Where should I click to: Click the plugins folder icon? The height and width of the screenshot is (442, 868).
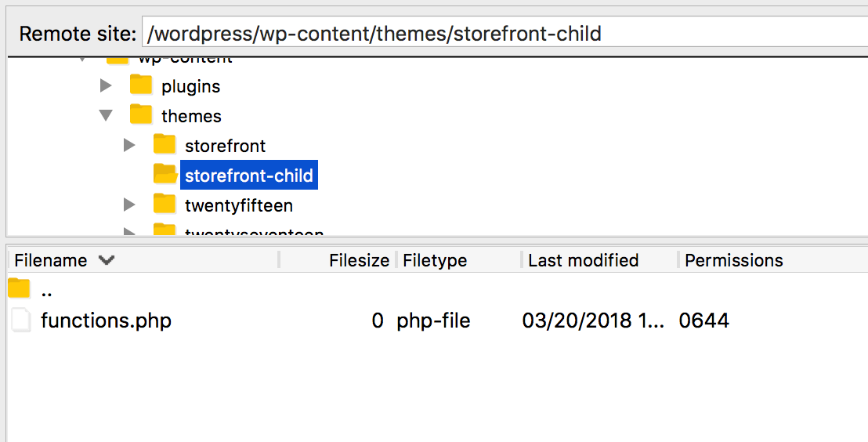coord(141,85)
